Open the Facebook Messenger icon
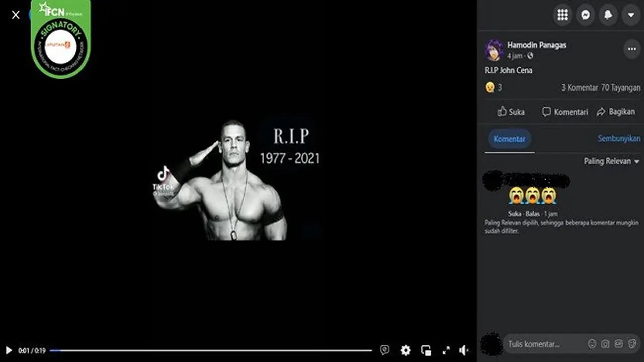This screenshot has height=362, width=644. [585, 15]
